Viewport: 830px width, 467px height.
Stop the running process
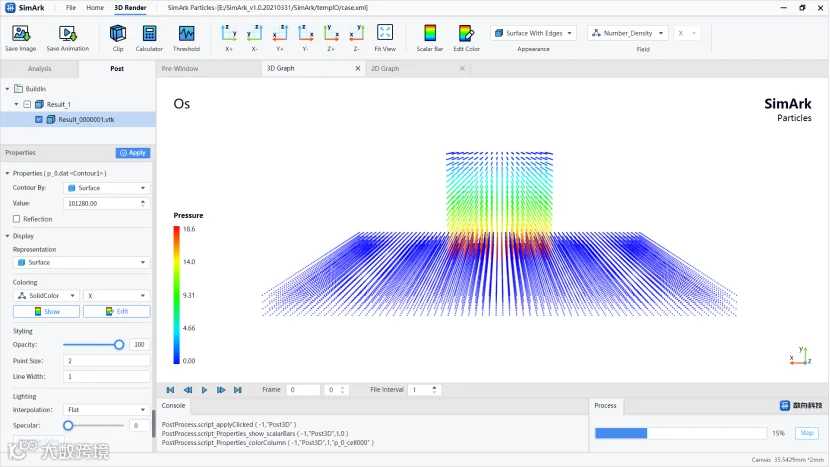pyautogui.click(x=807, y=433)
